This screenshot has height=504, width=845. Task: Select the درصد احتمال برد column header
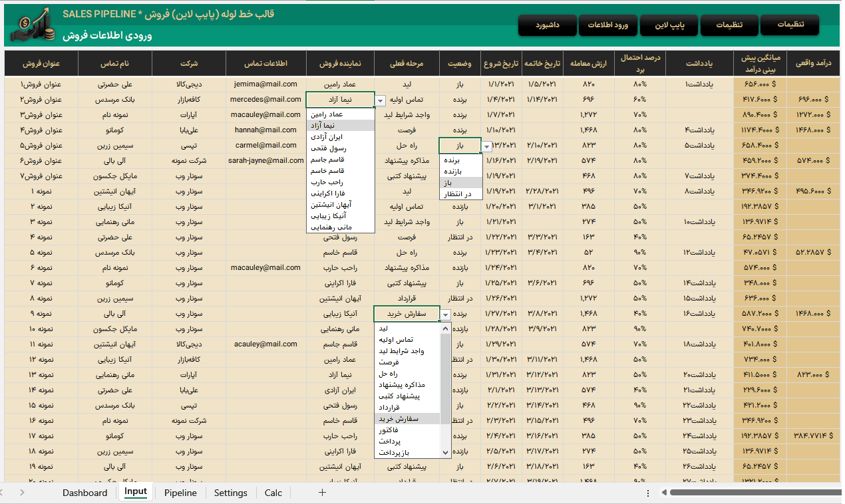point(640,64)
